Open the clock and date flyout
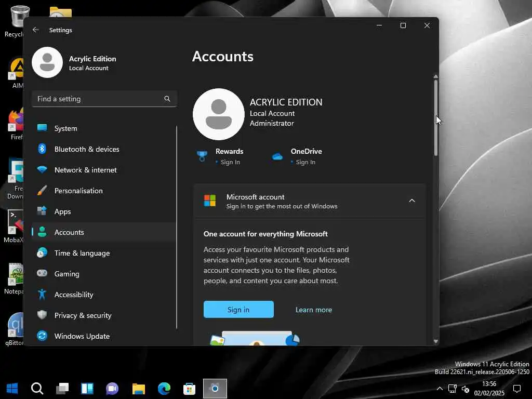Image resolution: width=532 pixels, height=399 pixels. [x=489, y=389]
